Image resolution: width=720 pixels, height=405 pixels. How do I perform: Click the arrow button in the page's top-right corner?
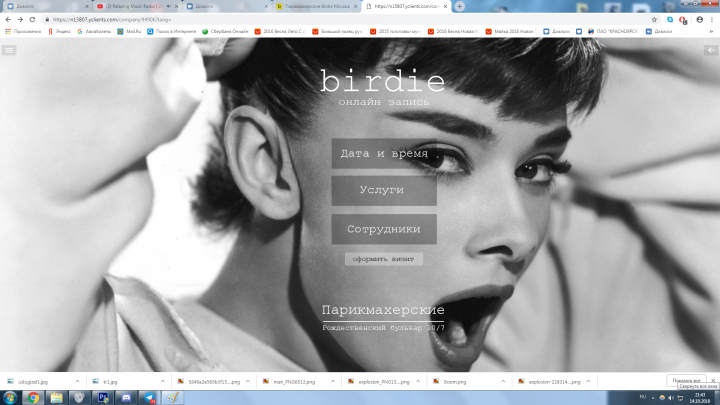(x=711, y=50)
